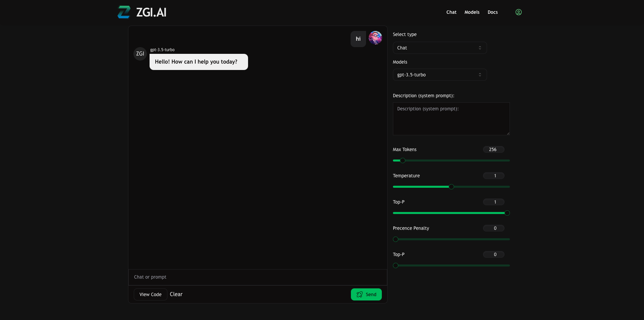Click the Max Tokens slider handle
The image size is (644, 320).
click(x=403, y=161)
